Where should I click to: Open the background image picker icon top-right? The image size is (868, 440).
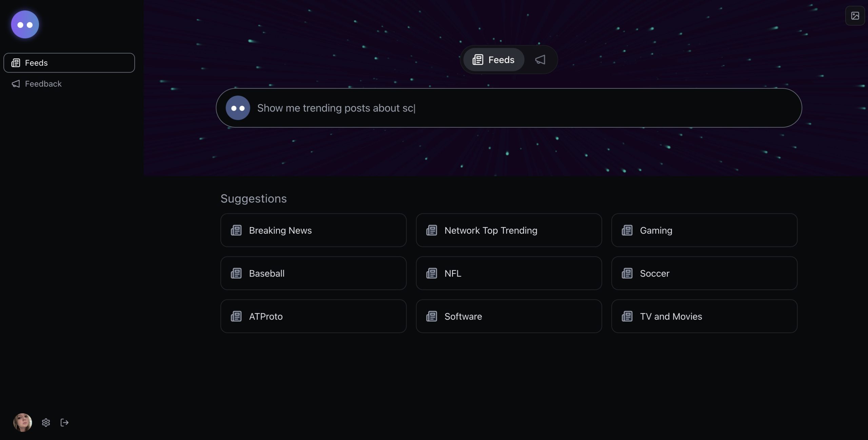(855, 15)
